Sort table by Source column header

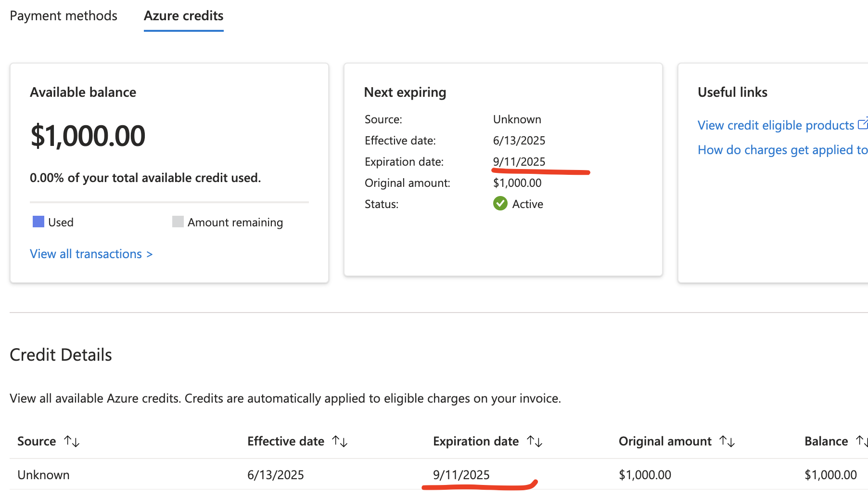(37, 441)
